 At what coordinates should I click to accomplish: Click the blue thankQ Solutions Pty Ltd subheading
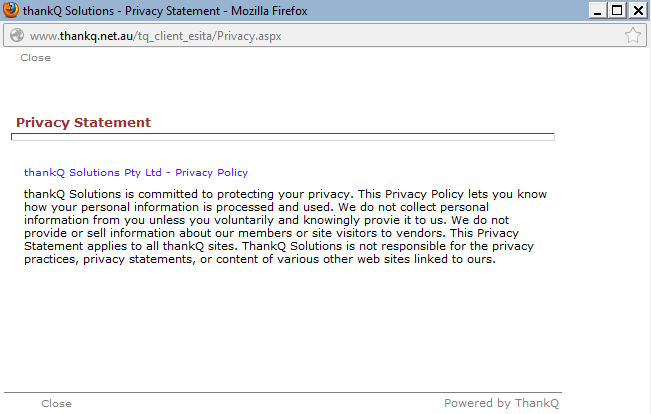pos(135,172)
